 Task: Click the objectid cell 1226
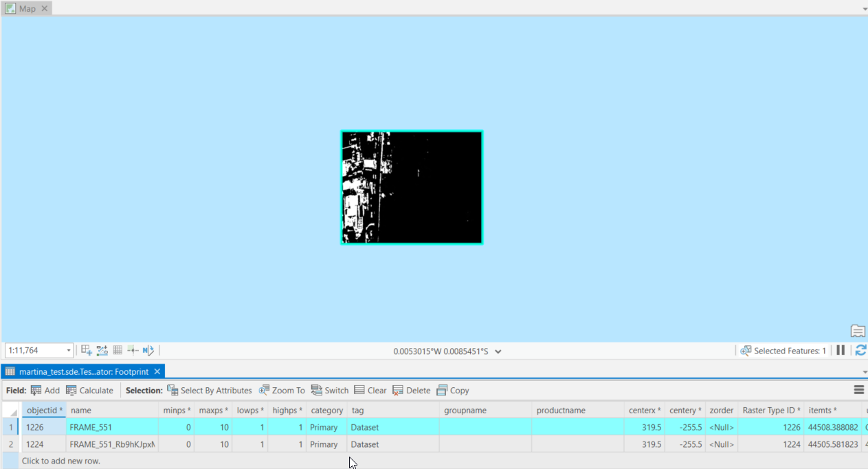(x=44, y=427)
